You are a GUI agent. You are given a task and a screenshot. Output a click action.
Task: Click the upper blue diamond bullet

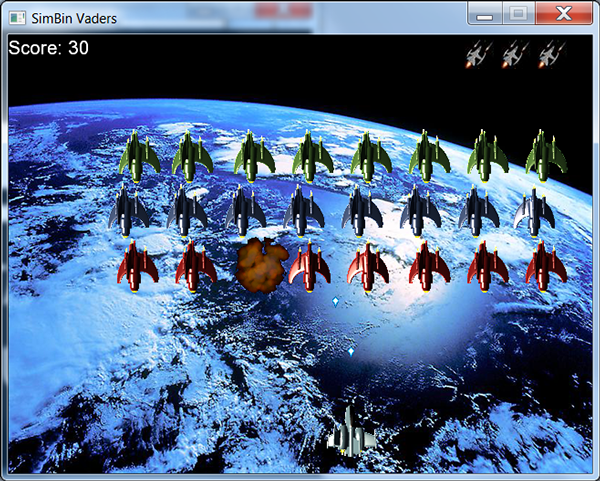336,302
